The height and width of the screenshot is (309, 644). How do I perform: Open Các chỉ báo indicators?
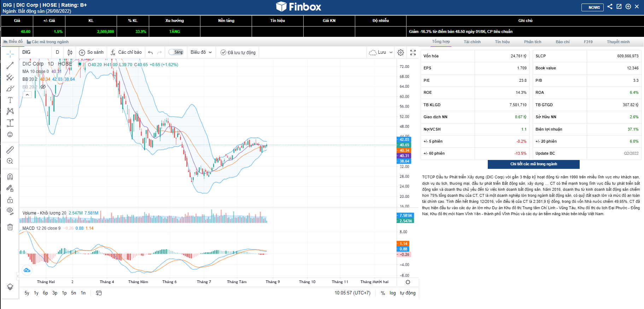point(126,52)
